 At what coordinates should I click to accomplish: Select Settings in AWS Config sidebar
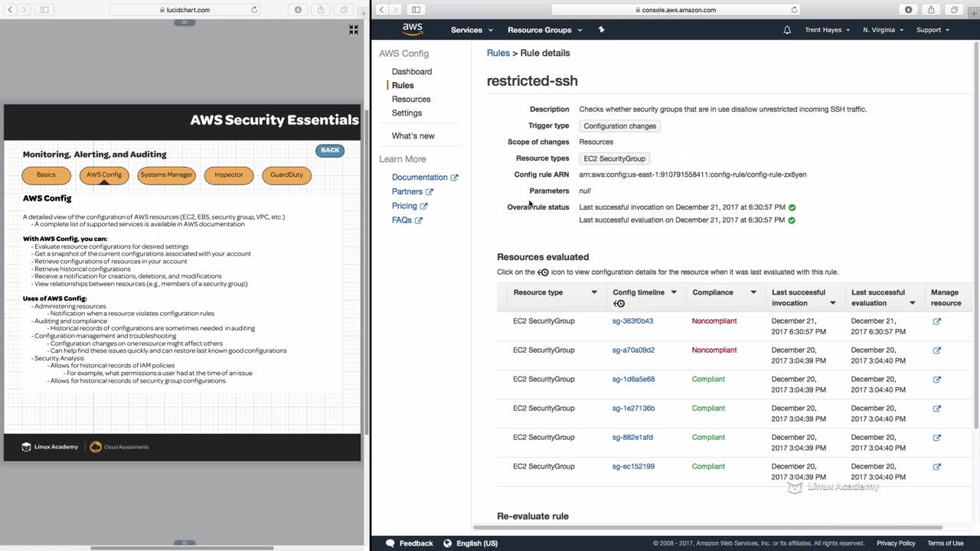coord(407,113)
